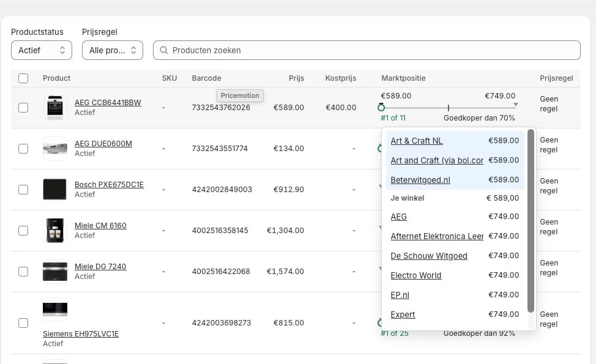This screenshot has height=364, width=596.
Task: Open the Beterwitgoed.nl competitor link
Action: pyautogui.click(x=420, y=180)
